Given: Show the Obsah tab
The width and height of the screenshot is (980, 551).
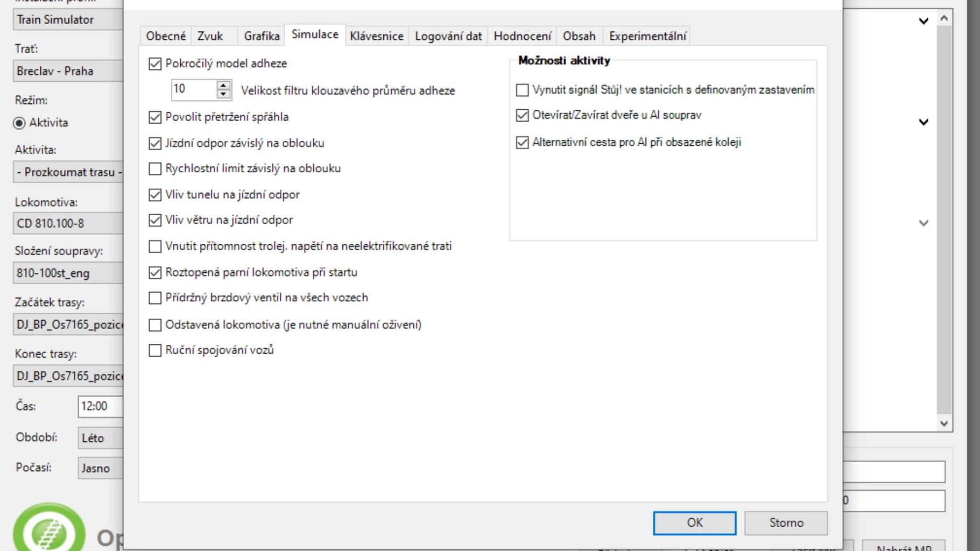Looking at the screenshot, I should click(x=579, y=36).
